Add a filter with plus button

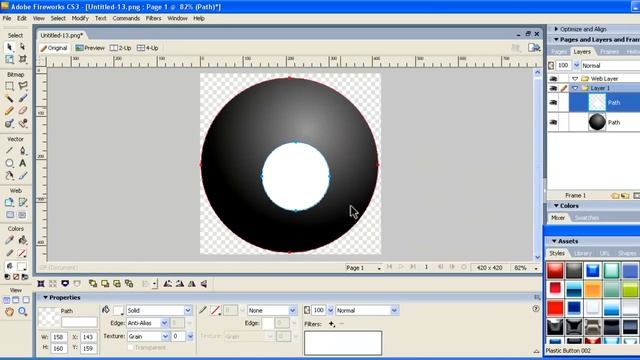pyautogui.click(x=331, y=324)
